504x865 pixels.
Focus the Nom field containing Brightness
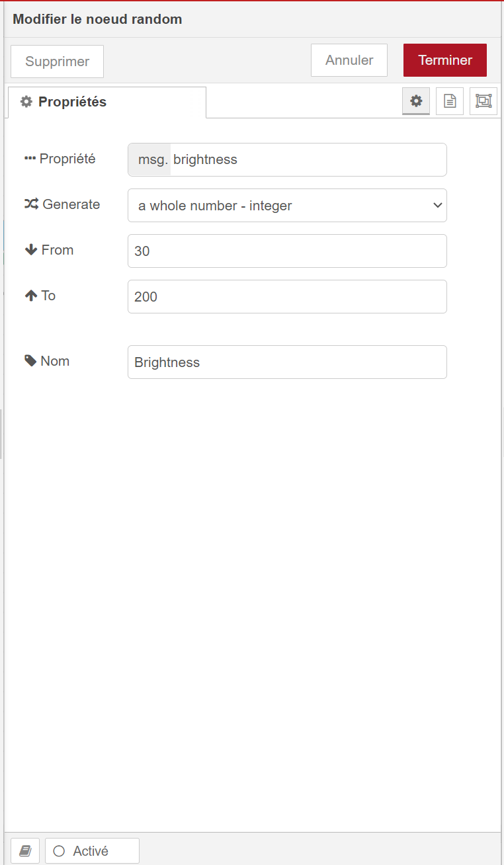tap(287, 362)
